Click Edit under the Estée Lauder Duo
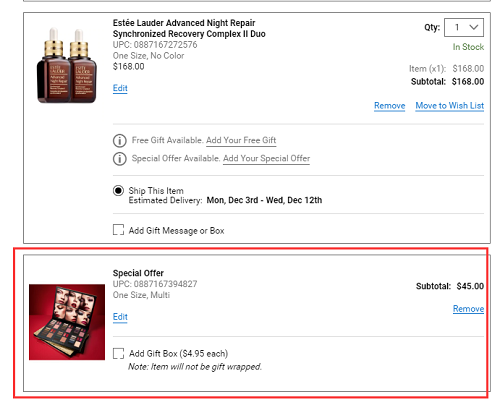This screenshot has width=500, height=405. point(120,88)
